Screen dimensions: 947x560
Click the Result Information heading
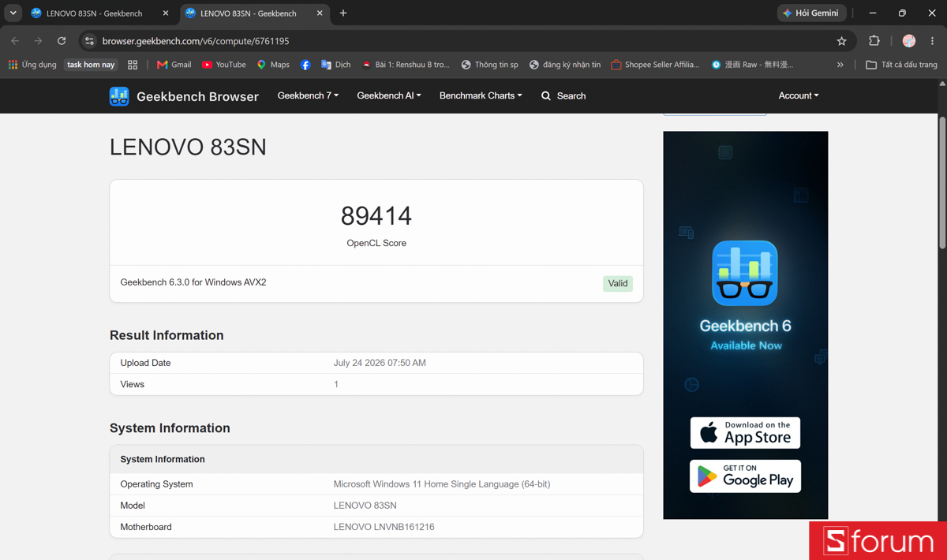167,335
